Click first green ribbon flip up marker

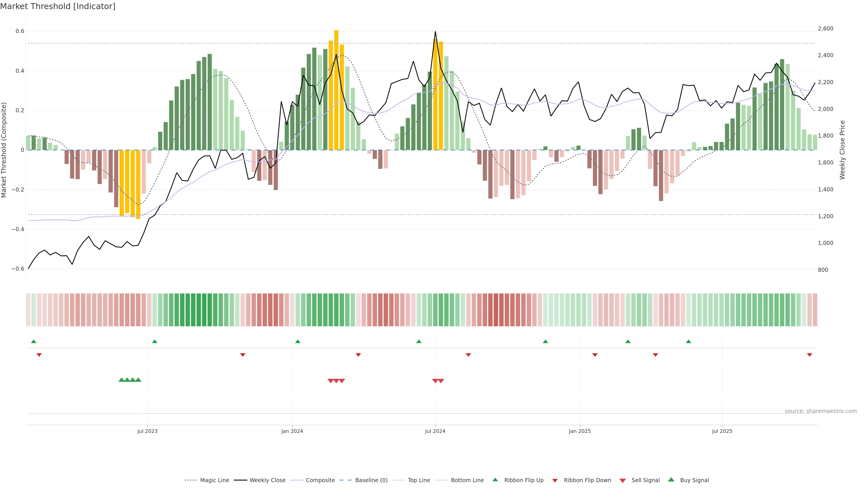pos(33,342)
